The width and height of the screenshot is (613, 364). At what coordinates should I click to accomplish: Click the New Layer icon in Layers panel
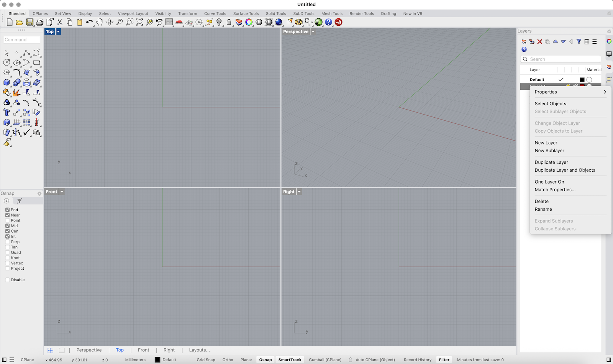(524, 41)
